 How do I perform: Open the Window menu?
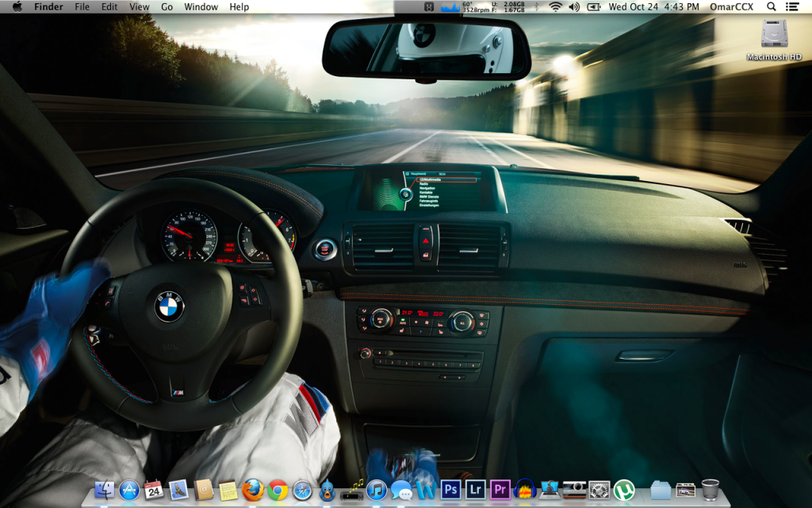201,6
